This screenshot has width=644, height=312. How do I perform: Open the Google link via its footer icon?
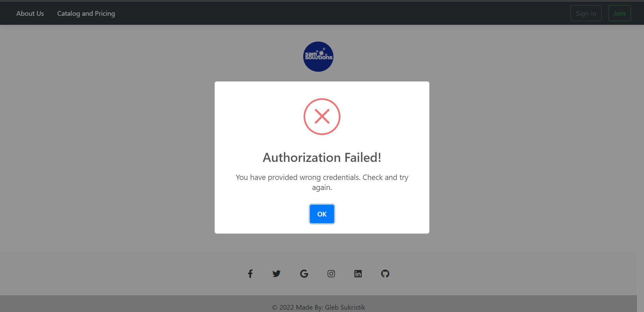point(304,273)
